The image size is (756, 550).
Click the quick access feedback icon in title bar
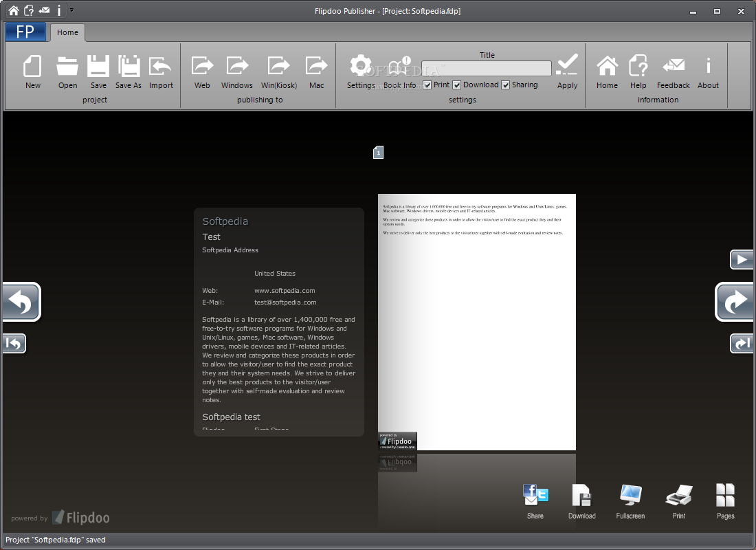click(x=45, y=10)
